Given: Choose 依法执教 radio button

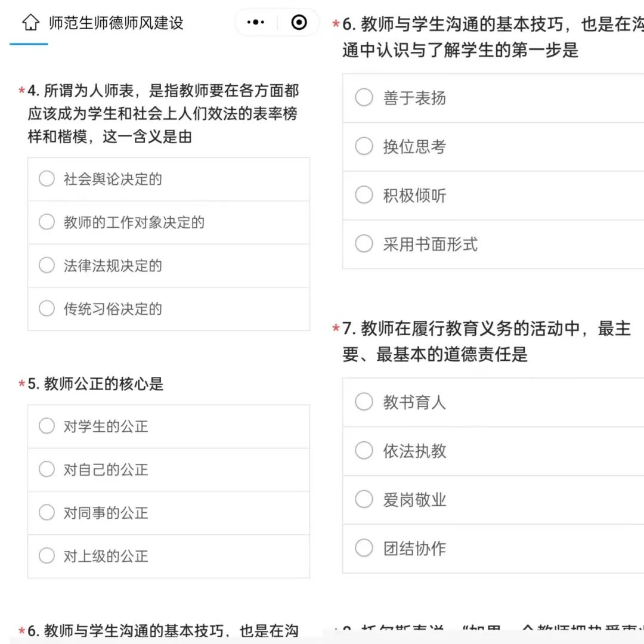Looking at the screenshot, I should (x=364, y=450).
